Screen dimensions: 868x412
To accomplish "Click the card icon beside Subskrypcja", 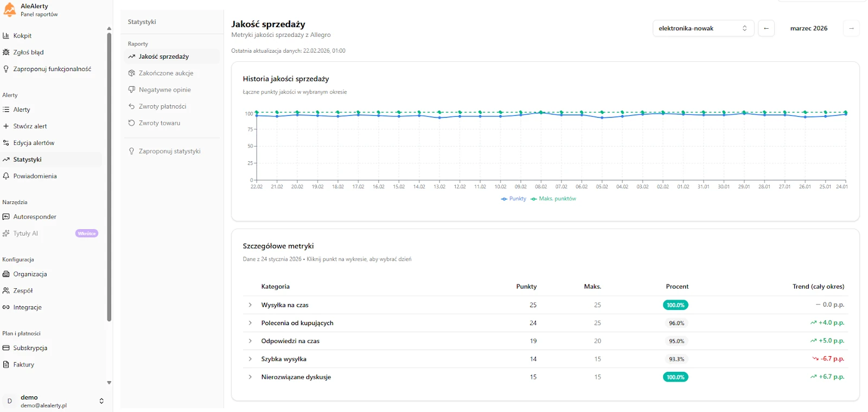I will tap(6, 348).
